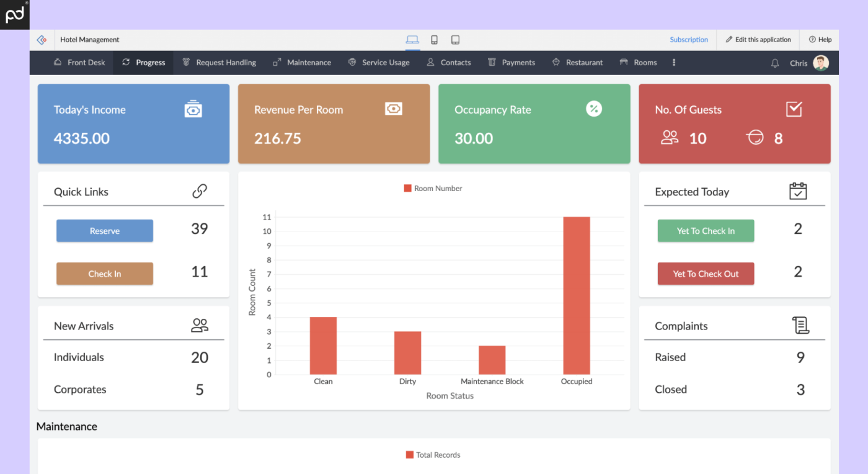Click the back arrow beside Hotel Management

[x=42, y=39]
